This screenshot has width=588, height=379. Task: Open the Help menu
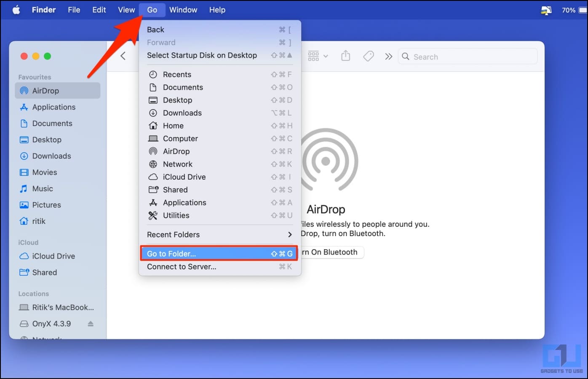click(217, 10)
